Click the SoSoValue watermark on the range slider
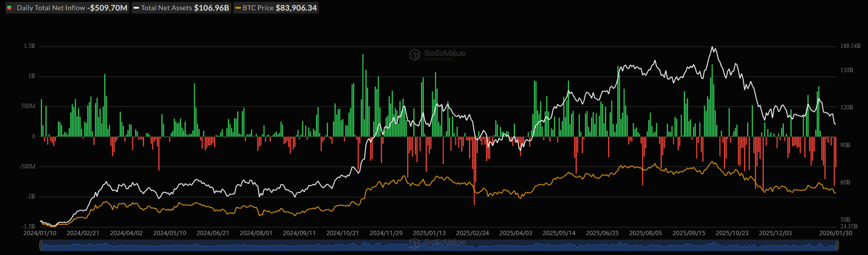The height and width of the screenshot is (255, 868). pyautogui.click(x=437, y=243)
